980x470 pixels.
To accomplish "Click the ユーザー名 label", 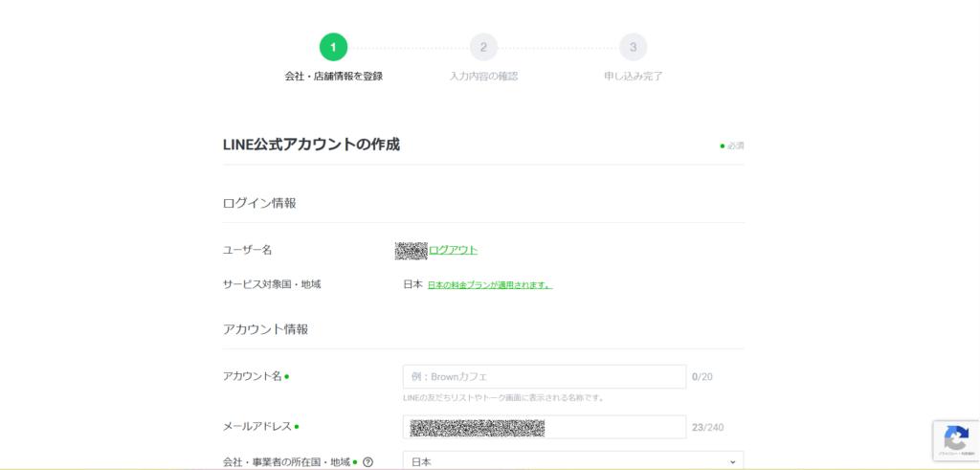I will [x=248, y=250].
